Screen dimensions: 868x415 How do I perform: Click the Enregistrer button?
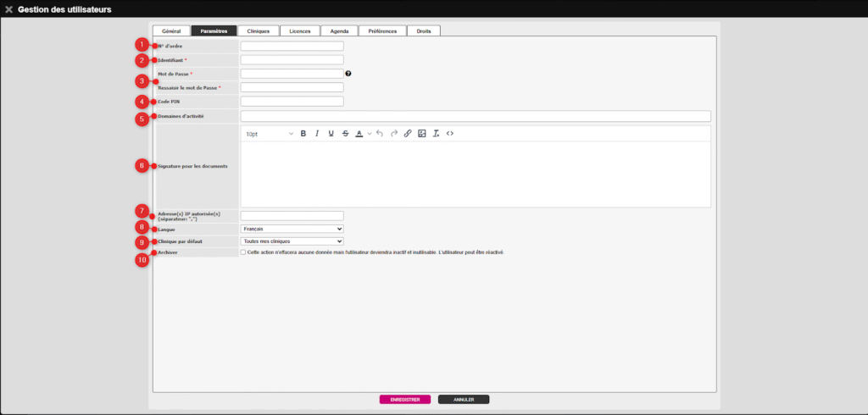[x=405, y=399]
